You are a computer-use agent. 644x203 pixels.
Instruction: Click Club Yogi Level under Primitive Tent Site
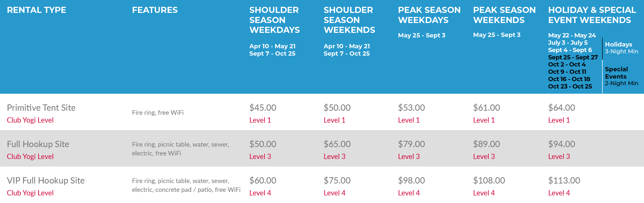click(30, 120)
